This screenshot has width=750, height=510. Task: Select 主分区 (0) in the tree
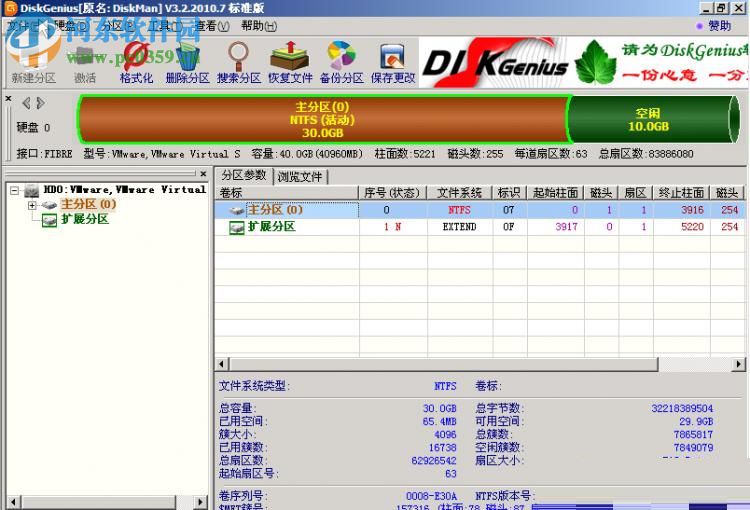(88, 205)
